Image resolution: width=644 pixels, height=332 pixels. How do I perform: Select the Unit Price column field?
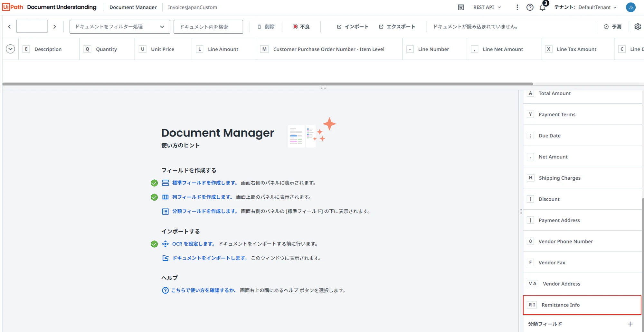pyautogui.click(x=163, y=49)
